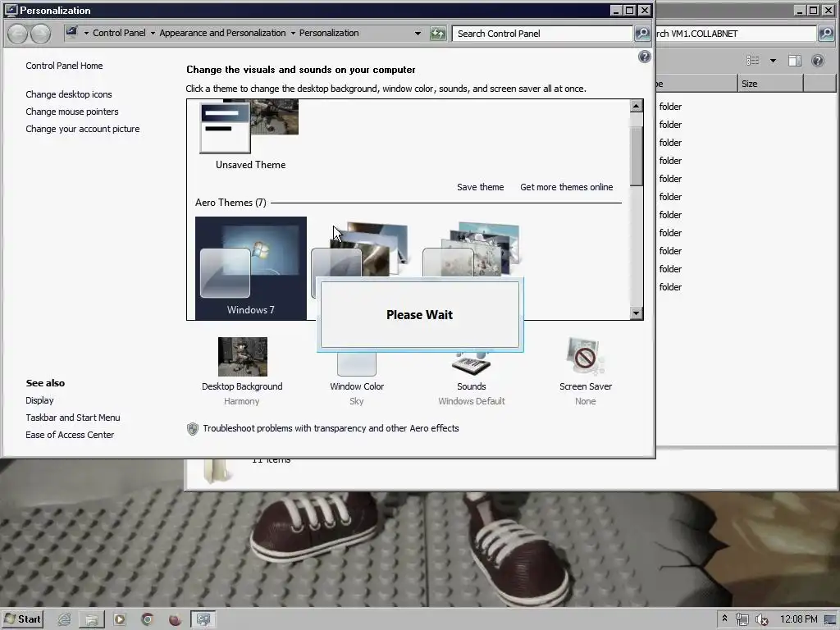The image size is (840, 630).
Task: Click the 12:08 PM clock
Action: tap(799, 619)
